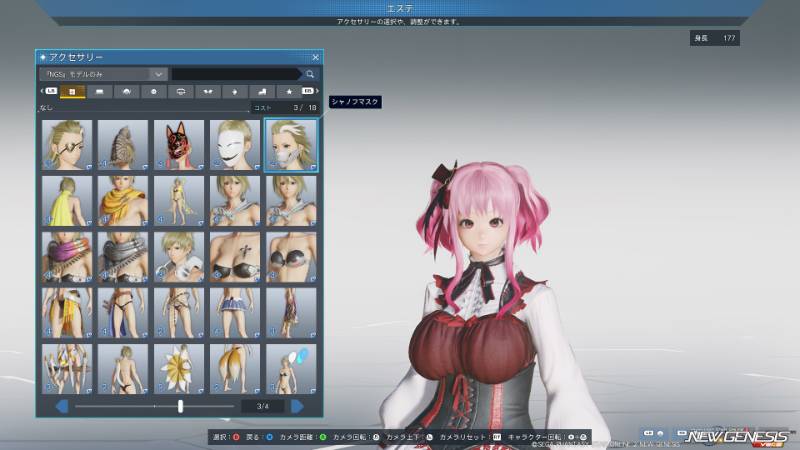
Task: Select the all-accessories category tab
Action: 72,92
